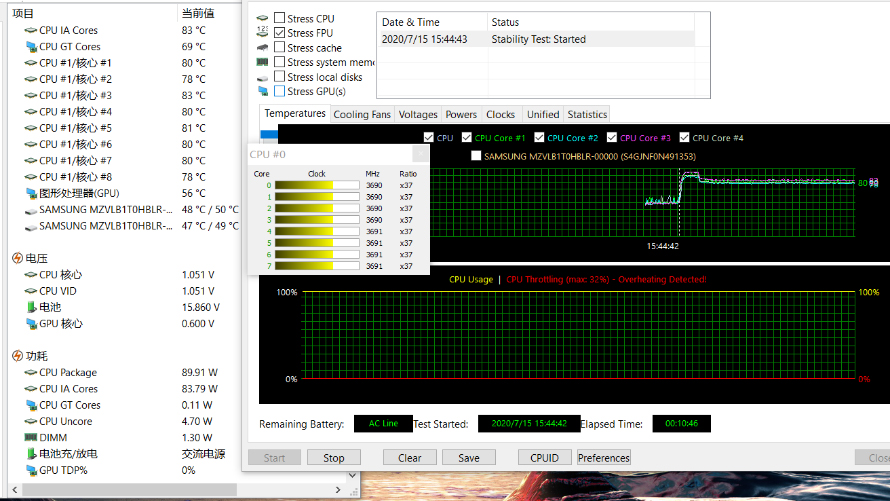
Task: Click the CPU IA Cores temperature icon
Action: coord(31,30)
